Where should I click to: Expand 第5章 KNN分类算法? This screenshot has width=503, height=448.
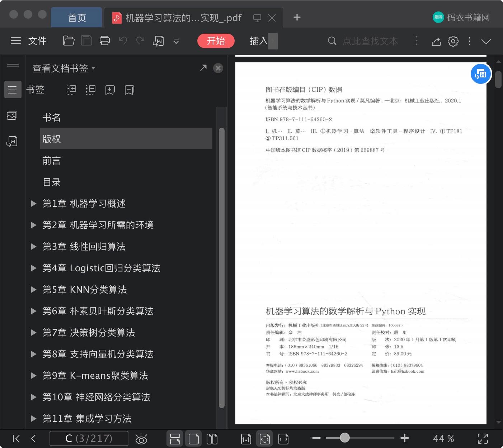pos(34,290)
